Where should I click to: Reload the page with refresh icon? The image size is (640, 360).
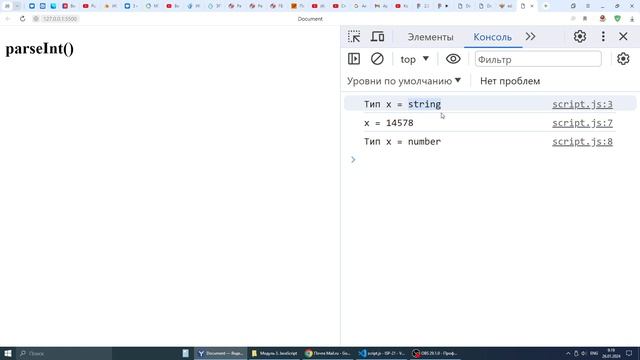(22, 19)
